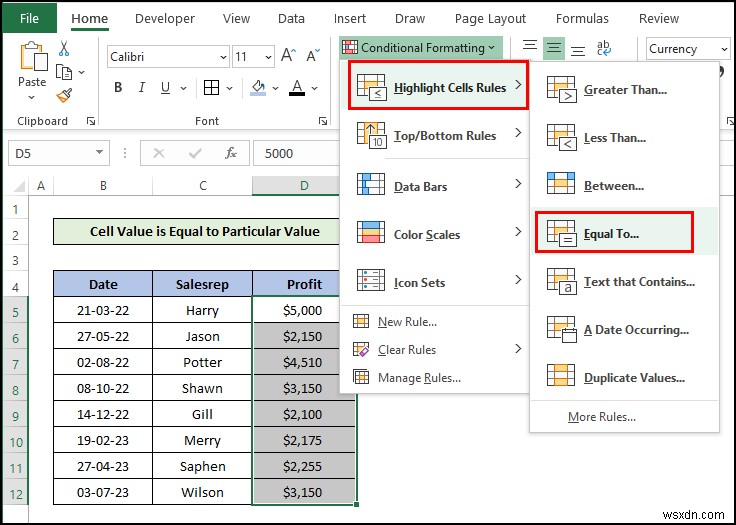Open the Name Box dropdown arrow

[100, 152]
